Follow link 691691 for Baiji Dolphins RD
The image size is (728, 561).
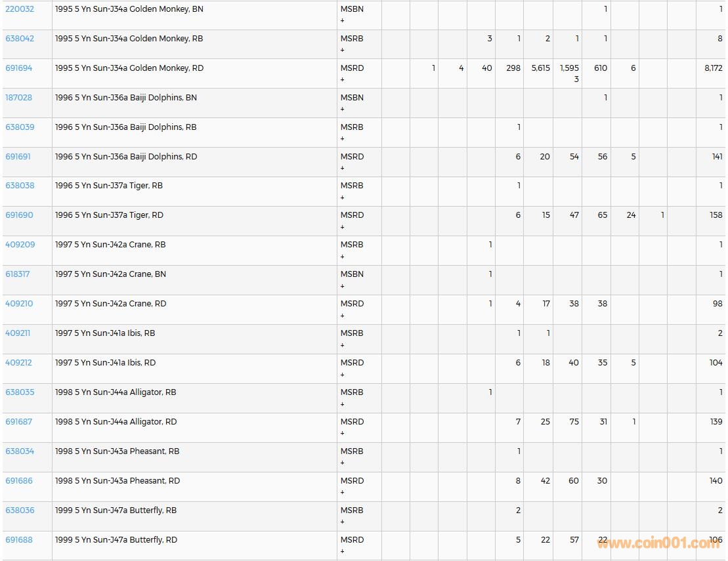click(x=18, y=157)
